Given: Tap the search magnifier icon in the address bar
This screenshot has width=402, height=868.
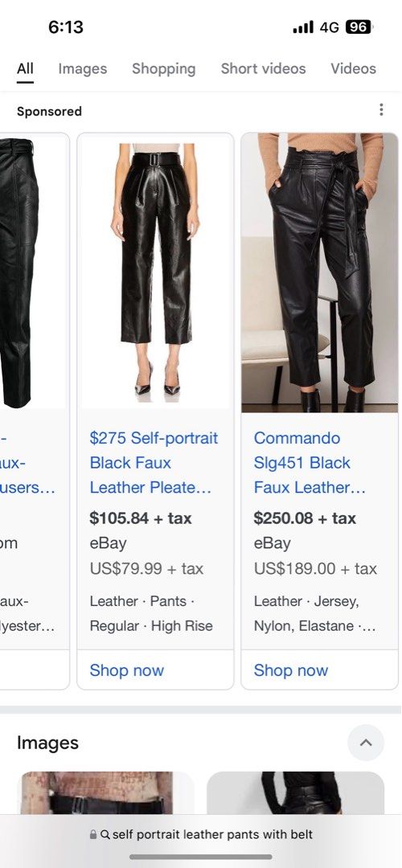Looking at the screenshot, I should pos(105,834).
